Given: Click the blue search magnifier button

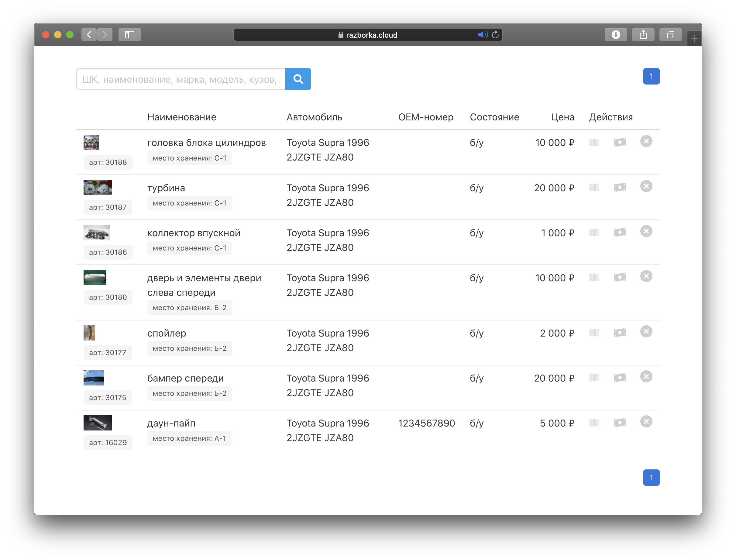Looking at the screenshot, I should click(298, 79).
